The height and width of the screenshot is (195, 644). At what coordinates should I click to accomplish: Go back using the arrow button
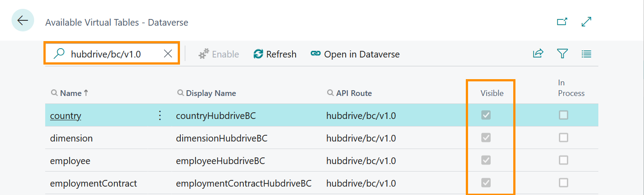click(x=23, y=20)
